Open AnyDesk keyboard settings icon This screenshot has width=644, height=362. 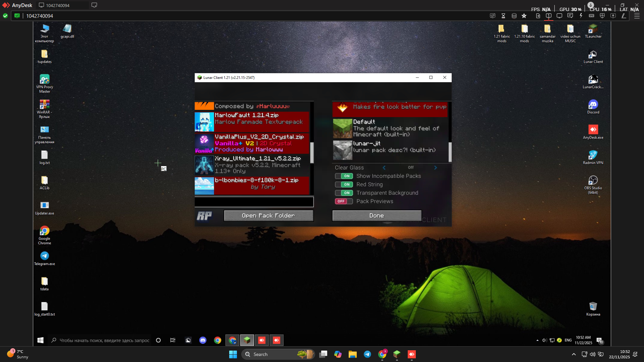tap(592, 16)
